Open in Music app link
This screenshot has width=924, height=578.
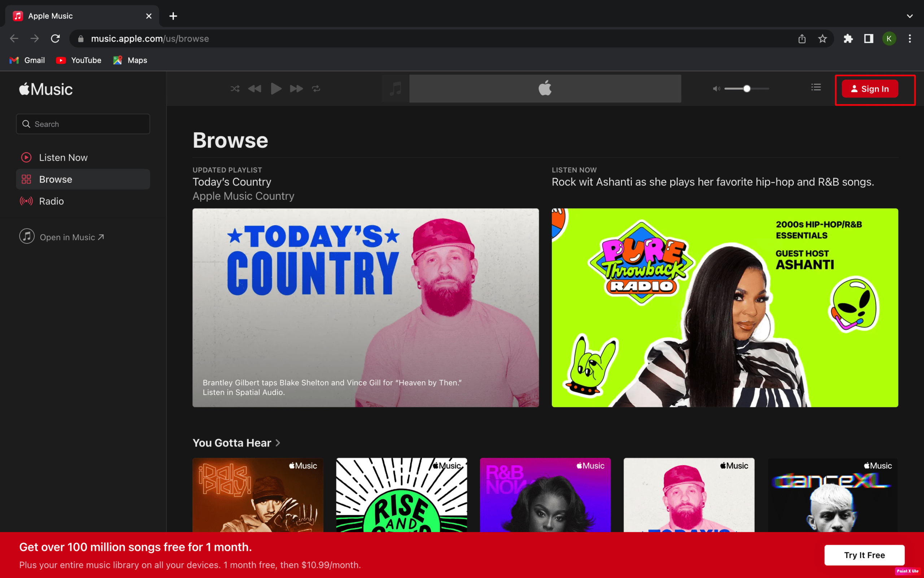pos(62,237)
